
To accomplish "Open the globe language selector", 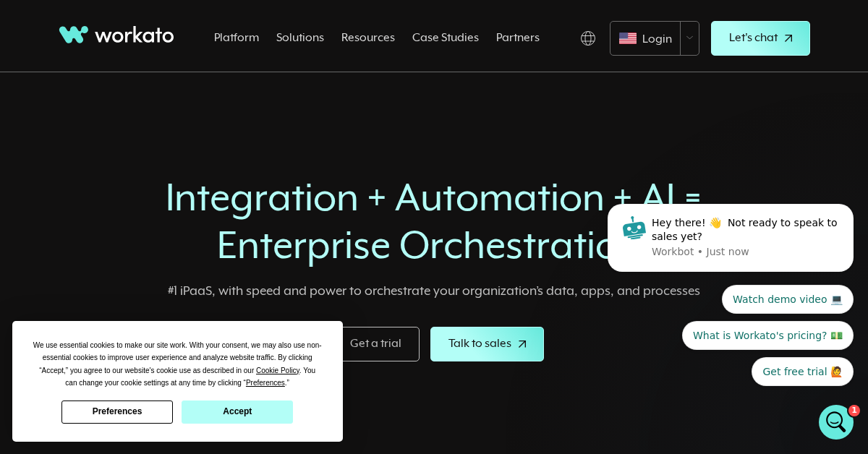I will [x=588, y=38].
